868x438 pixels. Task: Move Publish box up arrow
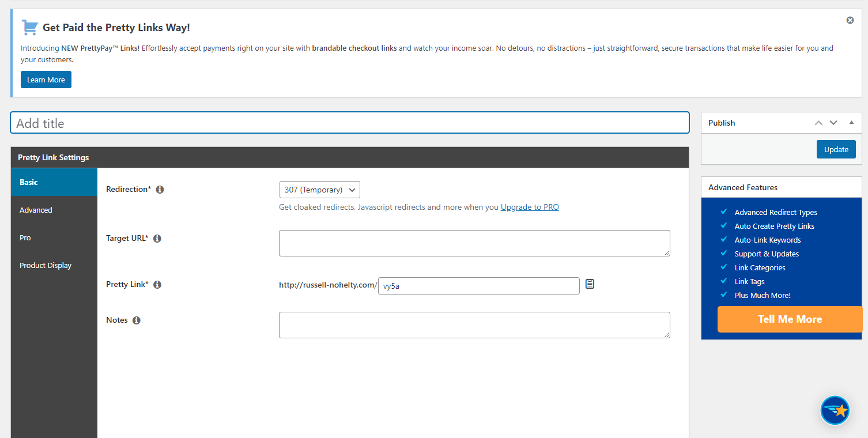click(818, 123)
